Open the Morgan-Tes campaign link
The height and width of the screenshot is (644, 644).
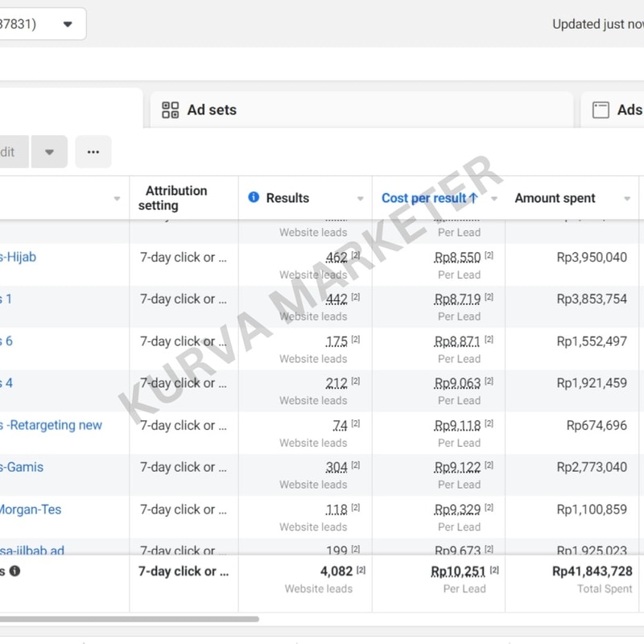pos(31,510)
